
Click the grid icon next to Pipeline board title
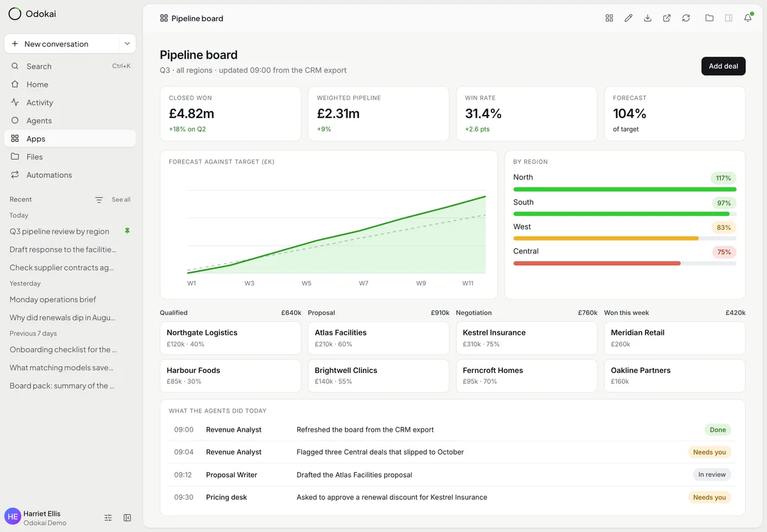click(164, 19)
